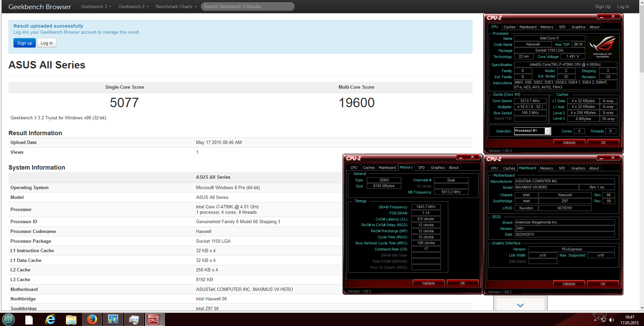Click the blue Sign up button

pyautogui.click(x=25, y=43)
